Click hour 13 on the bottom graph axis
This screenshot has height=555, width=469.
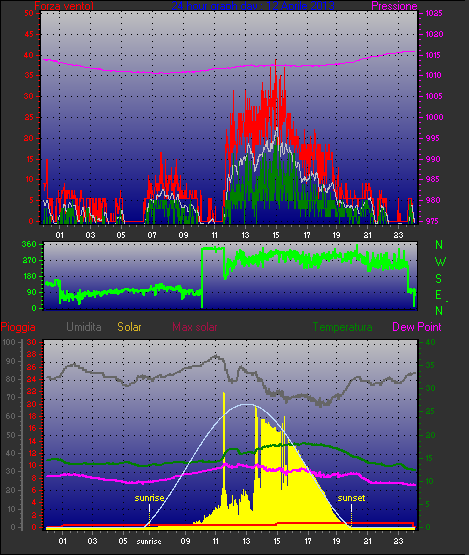click(246, 541)
